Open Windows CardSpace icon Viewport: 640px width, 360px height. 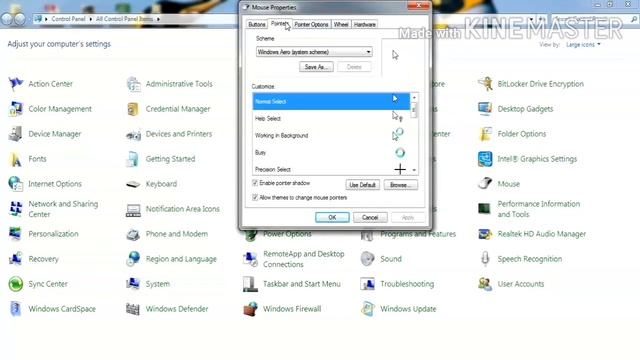coord(16,309)
